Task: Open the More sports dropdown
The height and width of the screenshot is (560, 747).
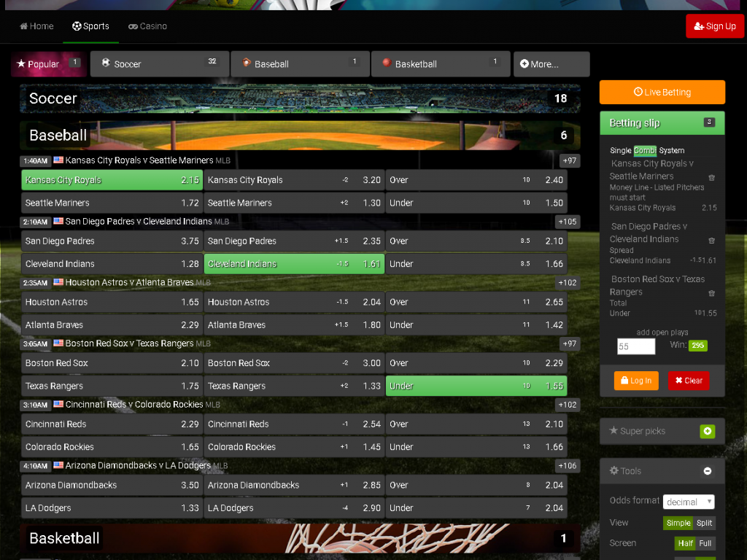Action: pos(551,64)
